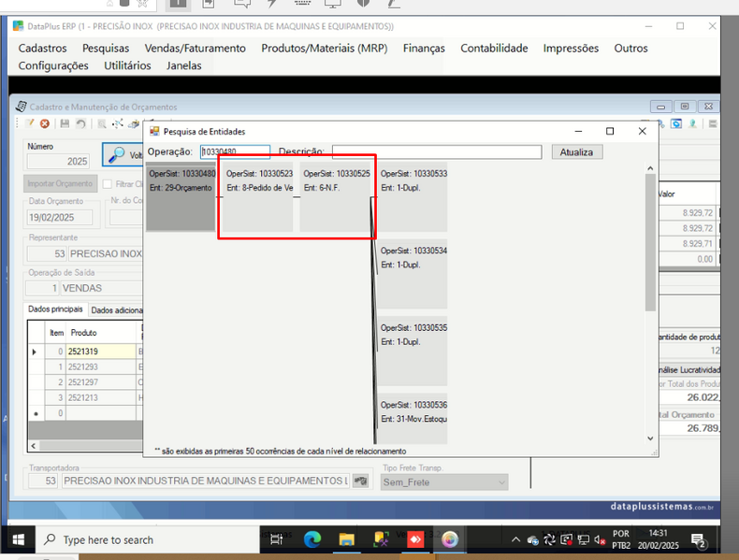Viewport: 739px width, 560px height.
Task: Open the AnyDesk red icon on taskbar
Action: (x=415, y=539)
